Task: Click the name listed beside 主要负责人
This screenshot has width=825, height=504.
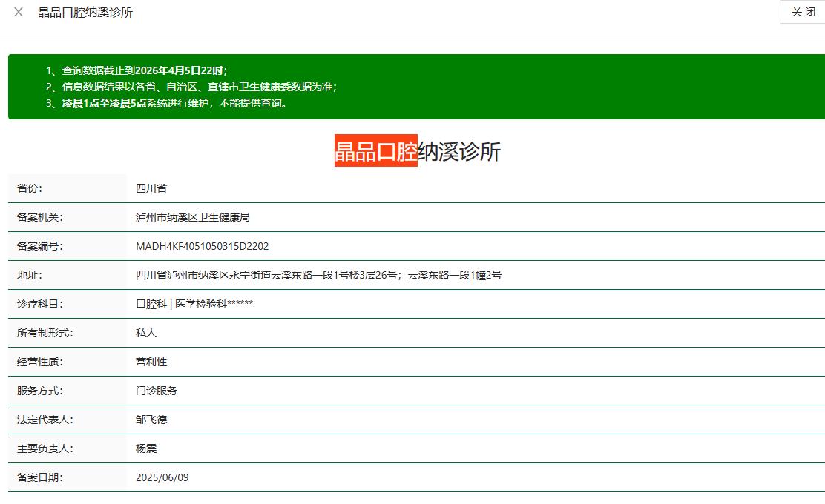Action: (x=146, y=448)
